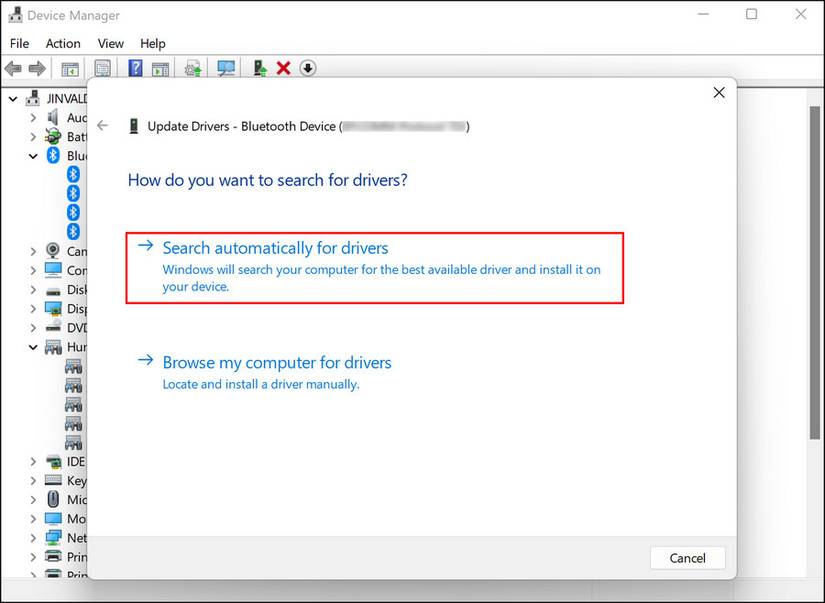The width and height of the screenshot is (825, 603).
Task: Click the Scan for hardware changes monitor icon
Action: point(226,68)
